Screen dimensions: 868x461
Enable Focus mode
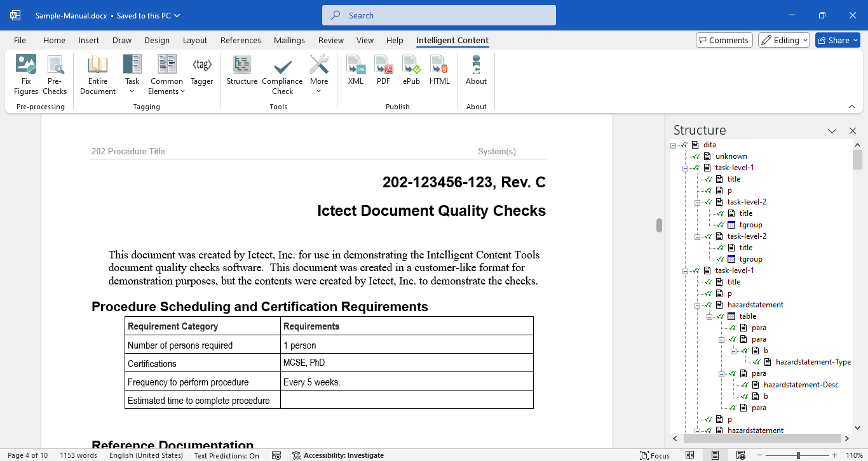[654, 455]
